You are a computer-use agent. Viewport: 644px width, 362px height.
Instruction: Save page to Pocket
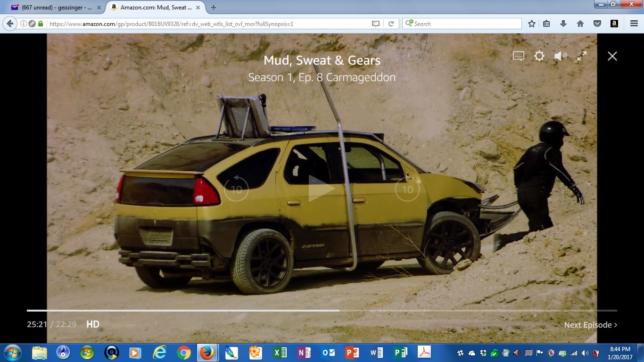[597, 24]
